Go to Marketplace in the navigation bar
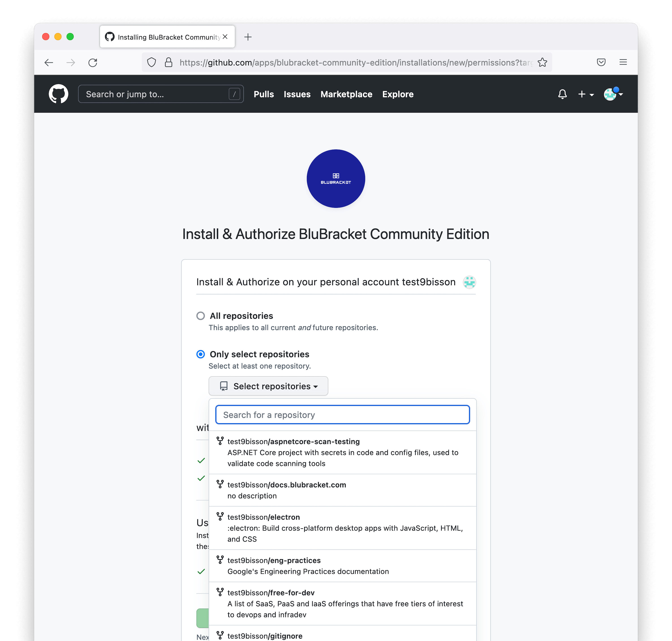This screenshot has height=641, width=672. tap(346, 94)
